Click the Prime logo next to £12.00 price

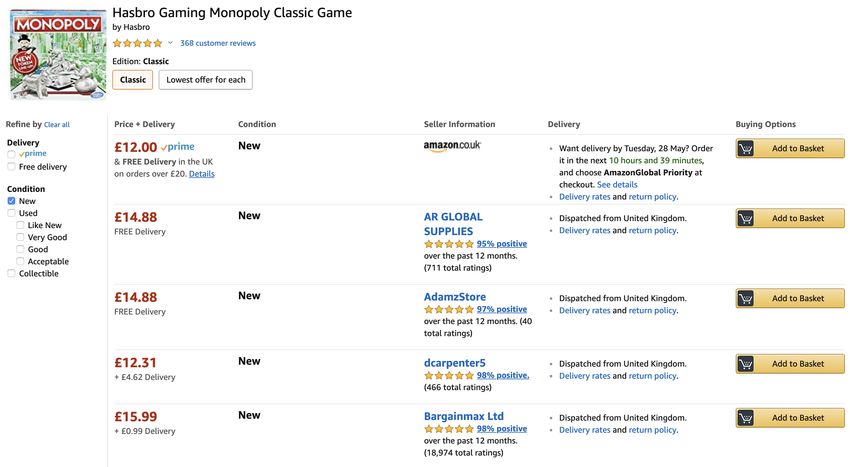click(x=177, y=147)
